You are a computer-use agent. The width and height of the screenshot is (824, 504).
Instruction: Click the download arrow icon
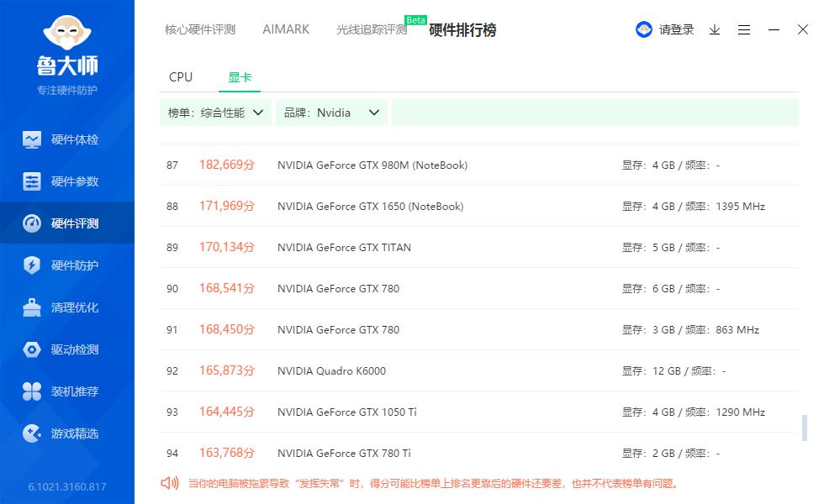(x=715, y=29)
